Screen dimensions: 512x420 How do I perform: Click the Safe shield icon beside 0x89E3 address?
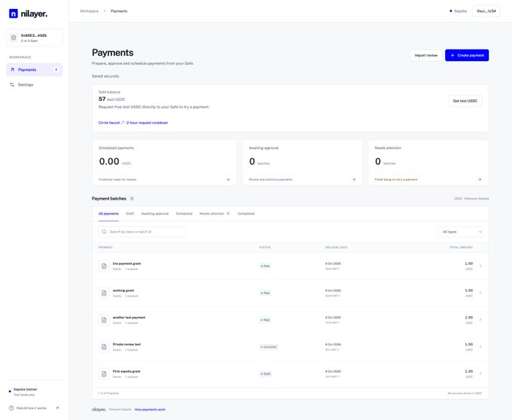coord(14,38)
